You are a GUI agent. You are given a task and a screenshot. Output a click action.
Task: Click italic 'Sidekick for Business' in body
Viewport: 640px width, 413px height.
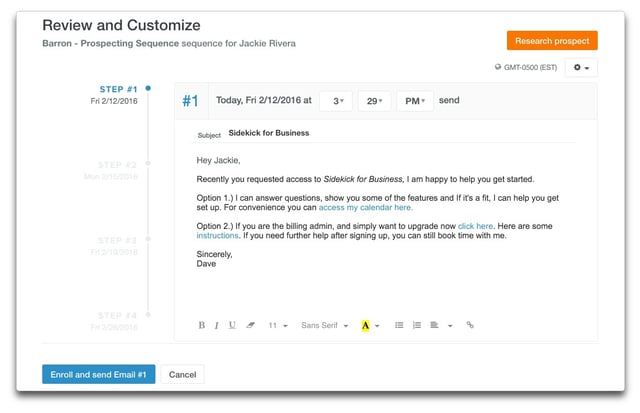pos(363,179)
